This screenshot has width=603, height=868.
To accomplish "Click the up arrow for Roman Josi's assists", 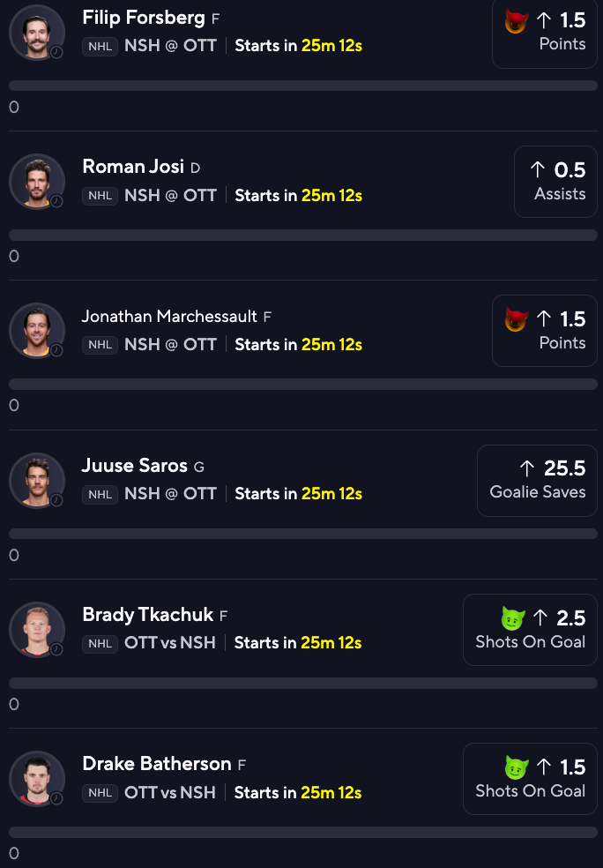I will 538,170.
